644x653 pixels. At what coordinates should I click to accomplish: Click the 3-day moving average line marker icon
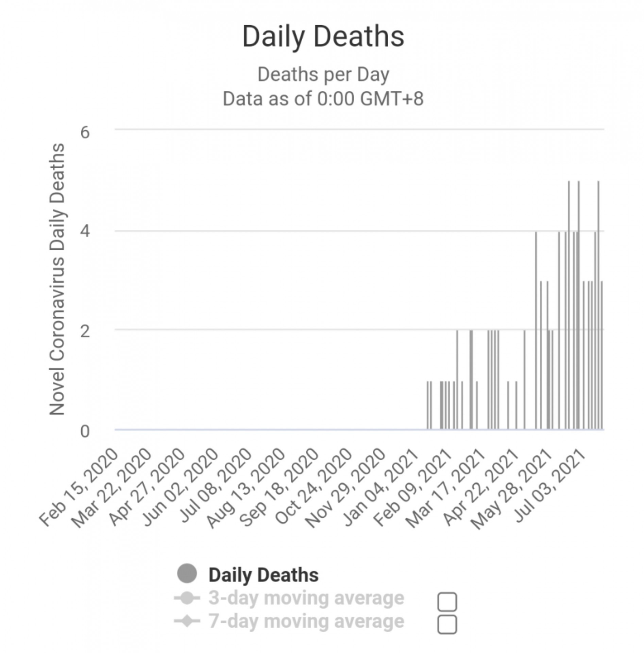click(187, 598)
